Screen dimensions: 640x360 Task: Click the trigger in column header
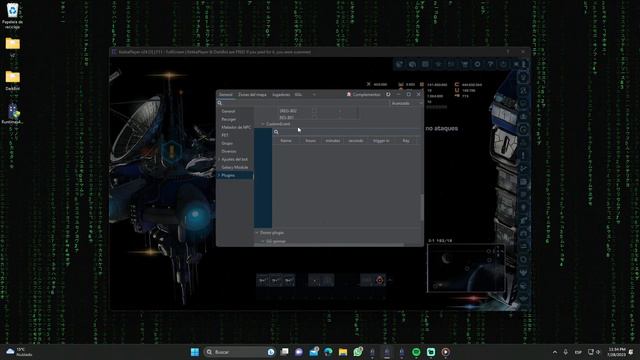pos(381,141)
